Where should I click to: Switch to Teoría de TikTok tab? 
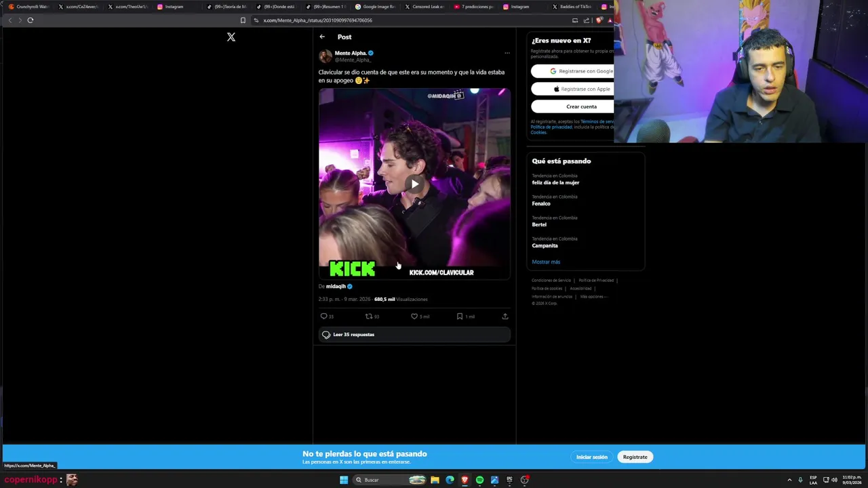pyautogui.click(x=226, y=7)
